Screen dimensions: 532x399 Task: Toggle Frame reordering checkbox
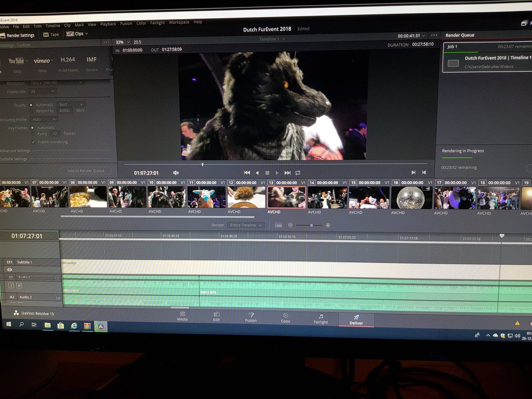(x=33, y=142)
